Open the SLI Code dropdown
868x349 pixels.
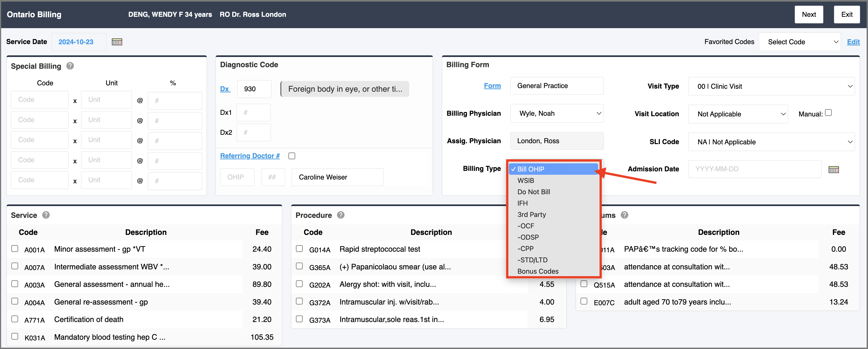tap(771, 142)
